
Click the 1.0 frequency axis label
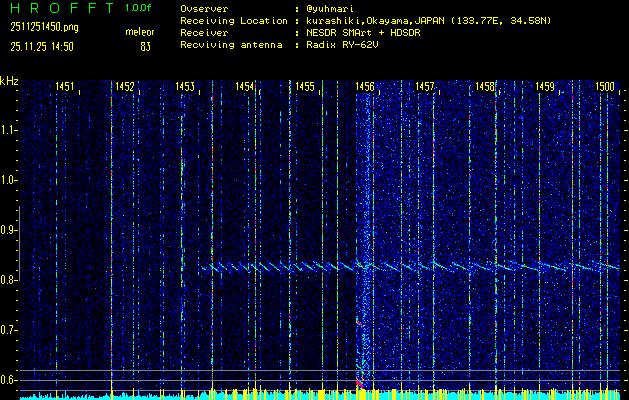[x=9, y=180]
